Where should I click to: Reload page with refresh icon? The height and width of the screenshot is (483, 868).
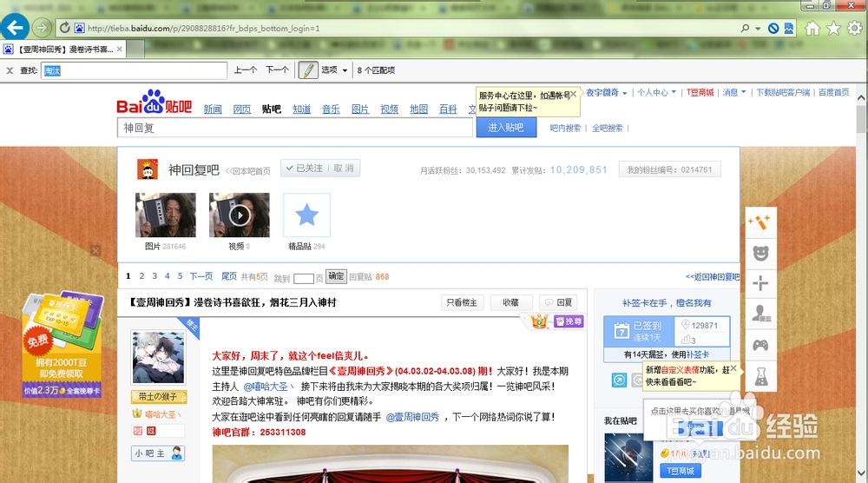pyautogui.click(x=65, y=28)
